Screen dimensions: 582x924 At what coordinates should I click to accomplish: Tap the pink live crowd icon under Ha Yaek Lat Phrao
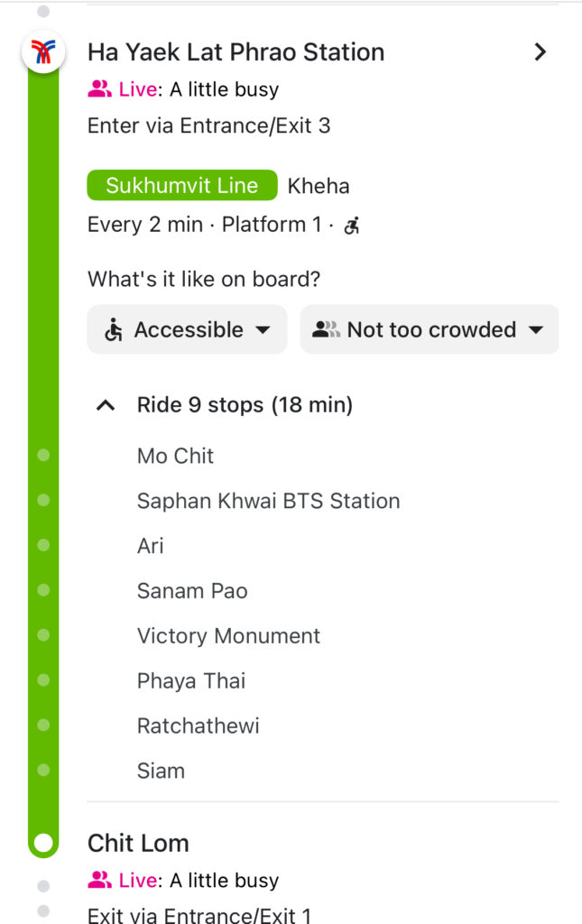tap(99, 89)
